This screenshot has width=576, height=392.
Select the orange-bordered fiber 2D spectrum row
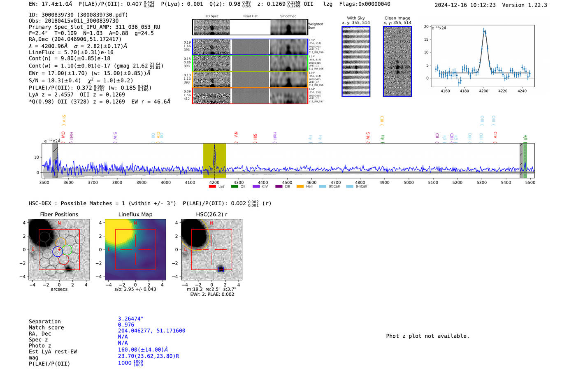250,79
